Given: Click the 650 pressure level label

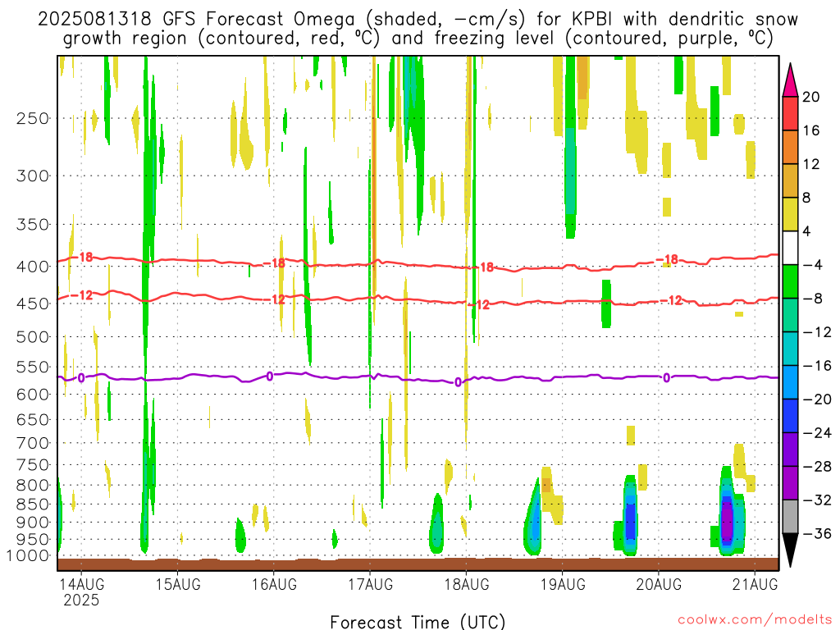Looking at the screenshot, I should 33,419.
